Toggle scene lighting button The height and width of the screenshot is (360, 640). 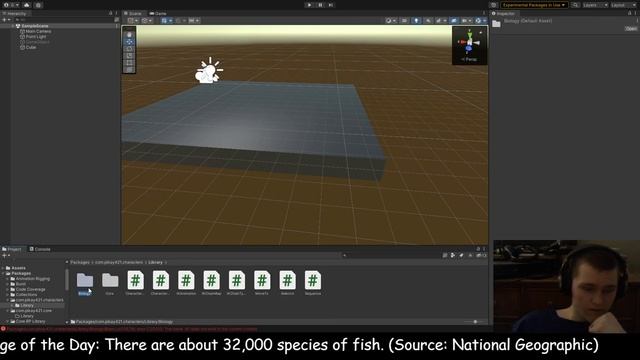pos(416,20)
